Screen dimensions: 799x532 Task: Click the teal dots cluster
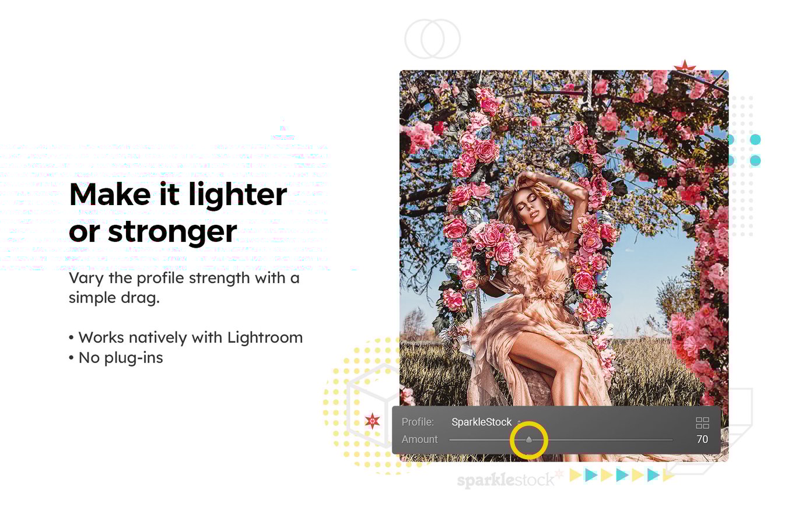tap(745, 150)
